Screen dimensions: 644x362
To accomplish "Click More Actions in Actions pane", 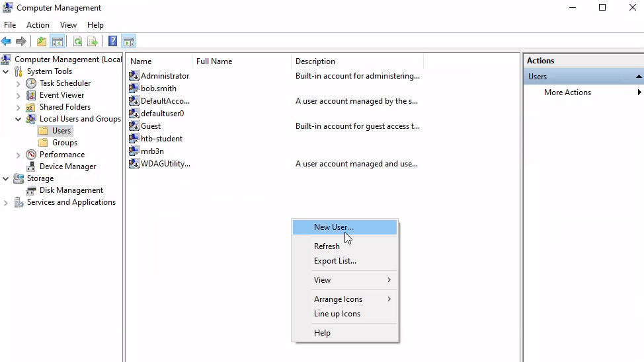I will point(567,92).
